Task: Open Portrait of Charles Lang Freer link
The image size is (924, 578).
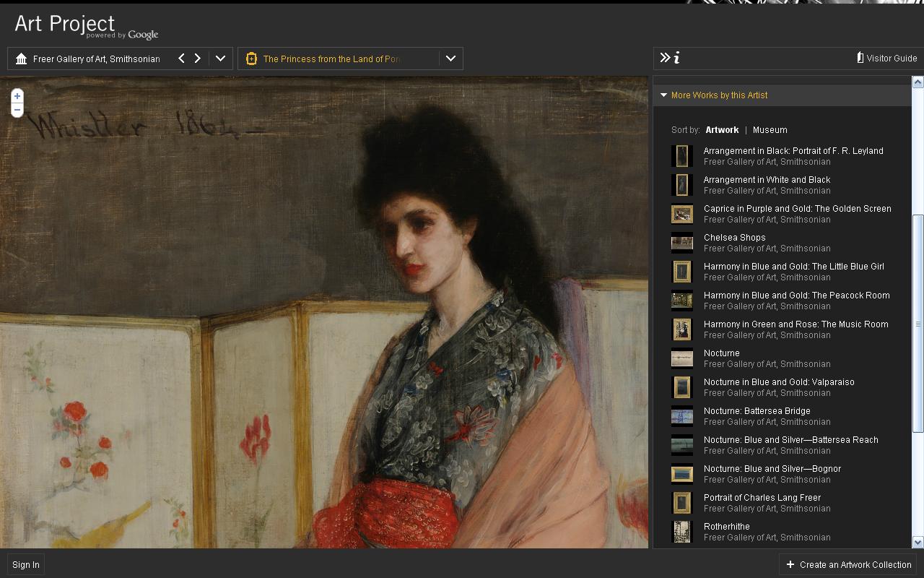Action: pos(762,498)
